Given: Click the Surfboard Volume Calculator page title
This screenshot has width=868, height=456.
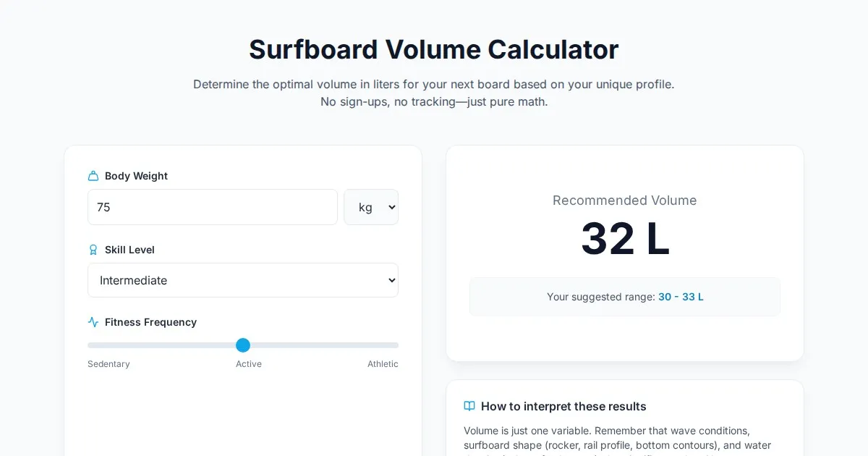Looking at the screenshot, I should [434, 49].
